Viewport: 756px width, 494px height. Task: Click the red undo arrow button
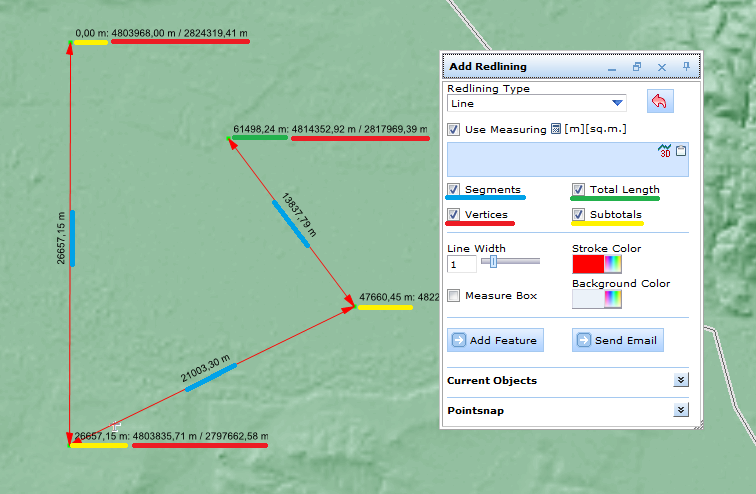pyautogui.click(x=660, y=101)
